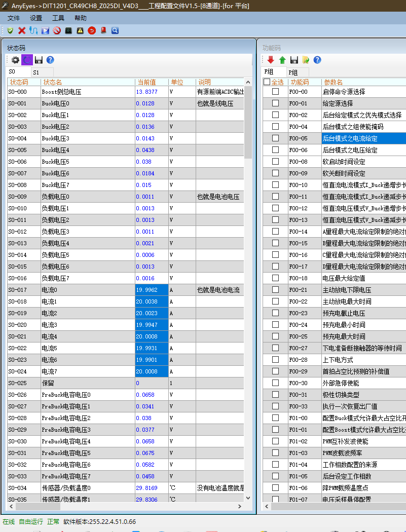Open the 文件 menu
The height and width of the screenshot is (532, 406).
click(14, 18)
